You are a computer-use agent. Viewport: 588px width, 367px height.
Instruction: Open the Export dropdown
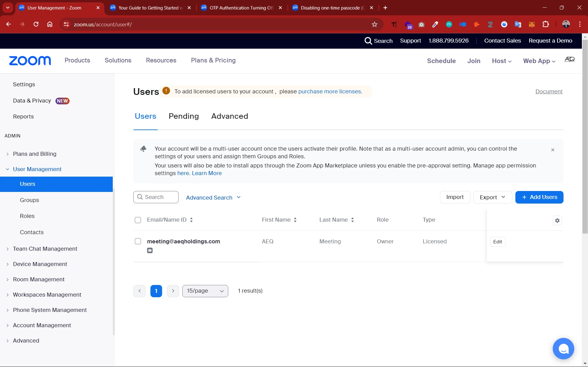coord(492,197)
